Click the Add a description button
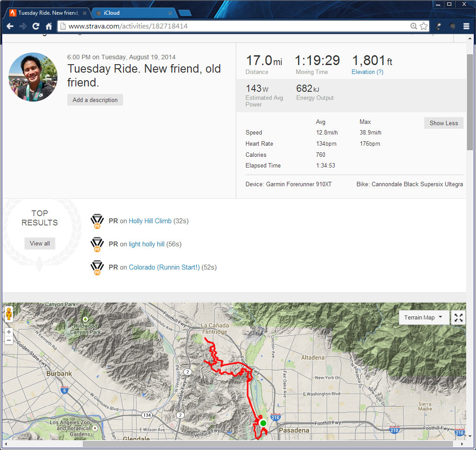The height and width of the screenshot is (450, 476). [x=95, y=100]
